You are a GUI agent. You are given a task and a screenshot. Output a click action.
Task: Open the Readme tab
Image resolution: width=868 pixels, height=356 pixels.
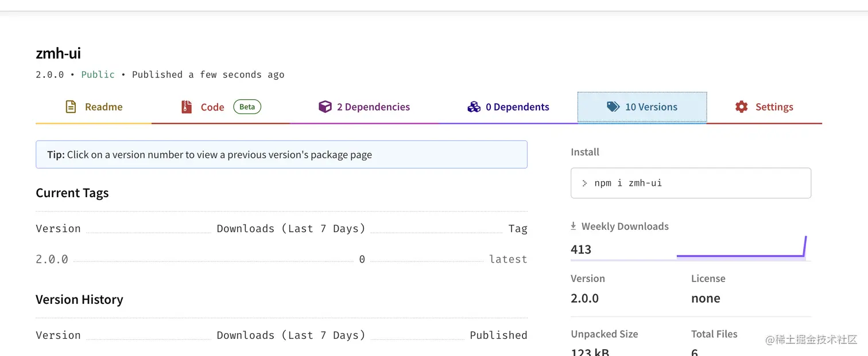(103, 107)
